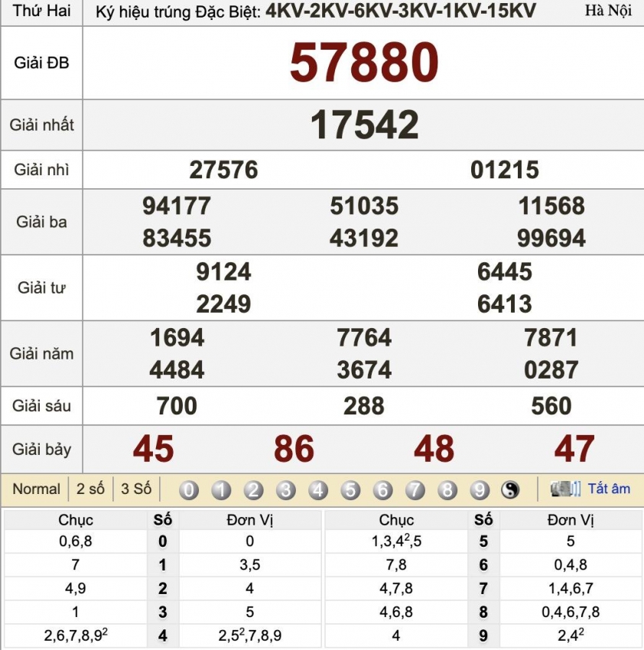The height and width of the screenshot is (650, 644).
Task: Select ball number 6 filter
Action: coord(382,489)
